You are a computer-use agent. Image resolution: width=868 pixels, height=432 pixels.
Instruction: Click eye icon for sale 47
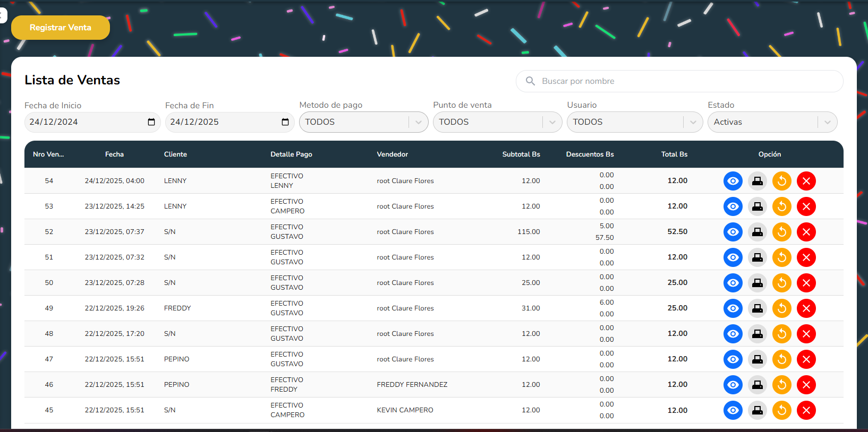tap(733, 359)
